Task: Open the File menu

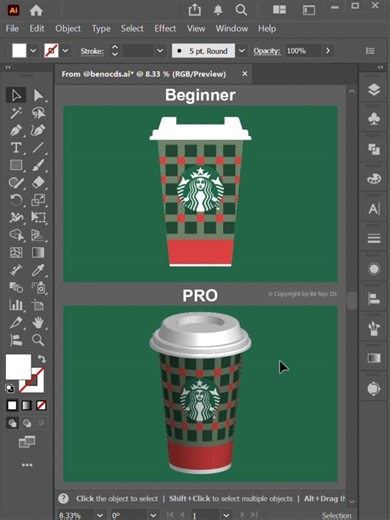Action: point(12,29)
